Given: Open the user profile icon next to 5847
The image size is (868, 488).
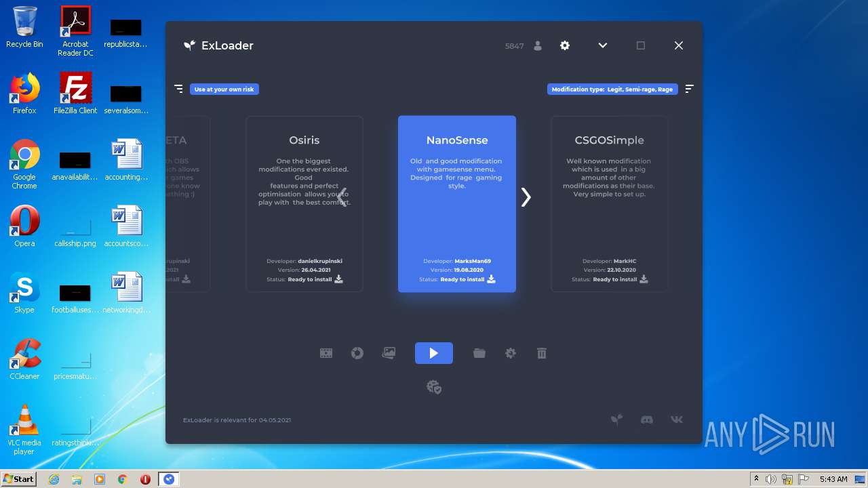Looking at the screenshot, I should pyautogui.click(x=538, y=46).
